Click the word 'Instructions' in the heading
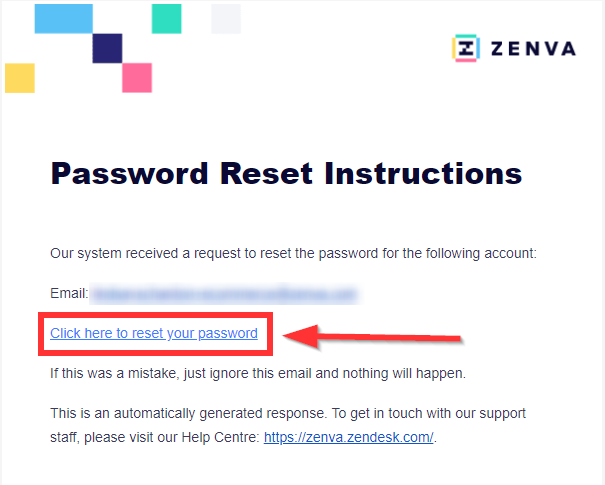Viewport: 605px width, 485px height. coord(423,174)
